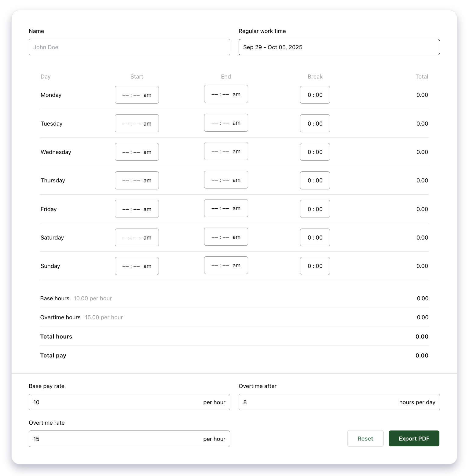Edit Monday break duration field
This screenshot has height=476, width=473.
pos(315,95)
